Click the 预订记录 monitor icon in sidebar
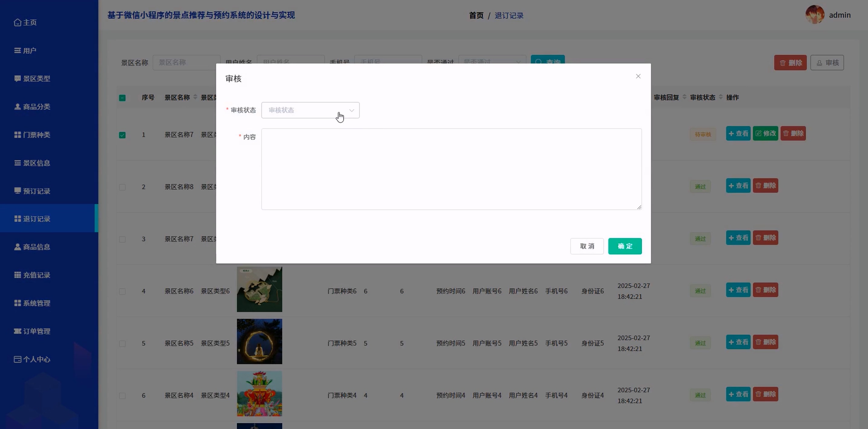 (18, 191)
